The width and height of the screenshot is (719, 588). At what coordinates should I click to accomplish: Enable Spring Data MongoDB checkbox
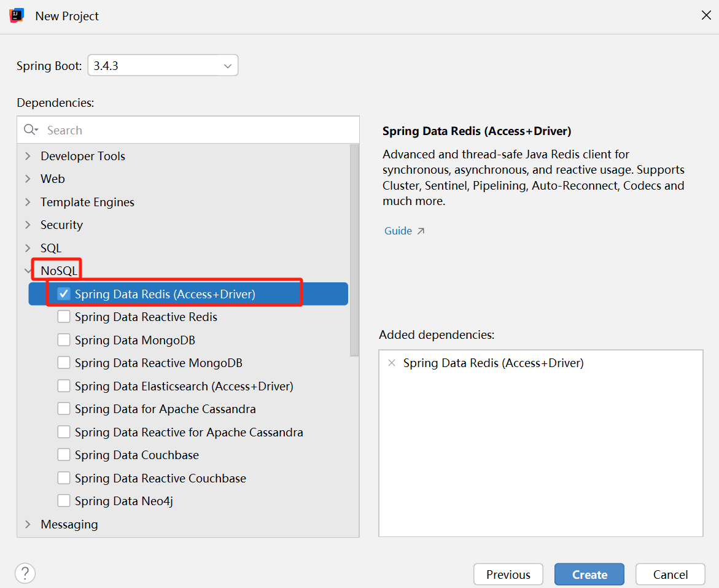[x=64, y=340]
